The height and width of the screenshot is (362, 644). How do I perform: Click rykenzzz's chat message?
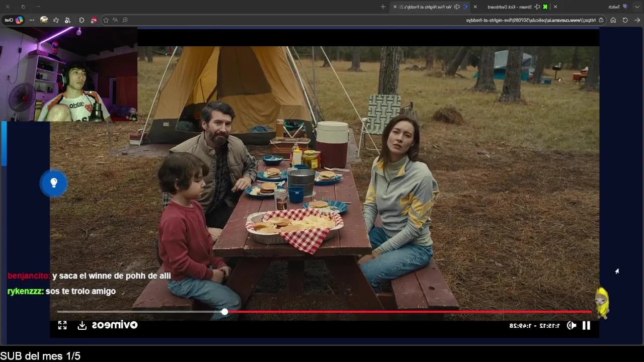point(61,291)
